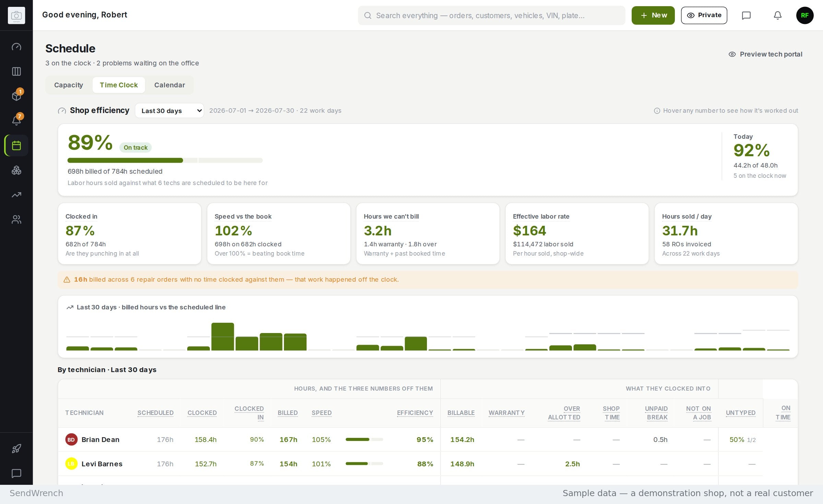Switch to the Calendar tab
823x504 pixels.
coord(169,85)
